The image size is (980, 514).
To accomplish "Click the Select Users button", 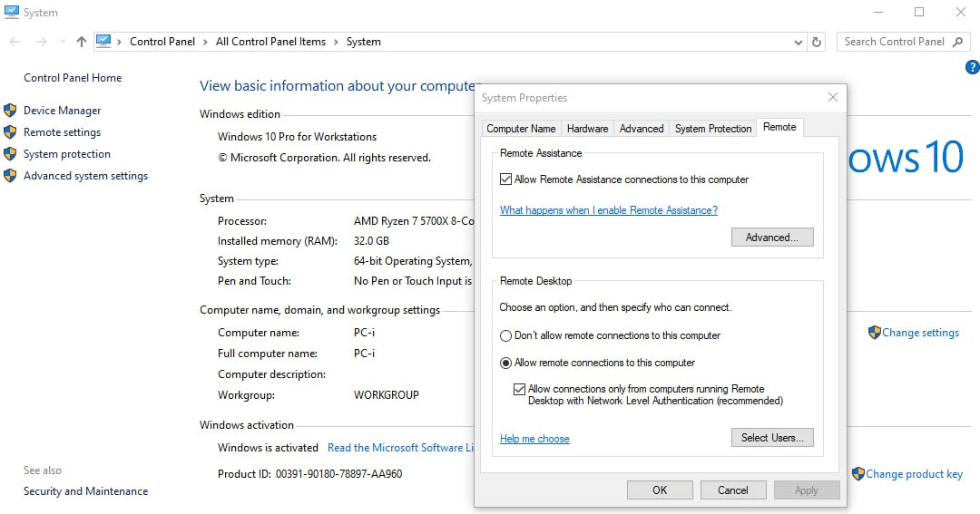I will click(x=771, y=438).
